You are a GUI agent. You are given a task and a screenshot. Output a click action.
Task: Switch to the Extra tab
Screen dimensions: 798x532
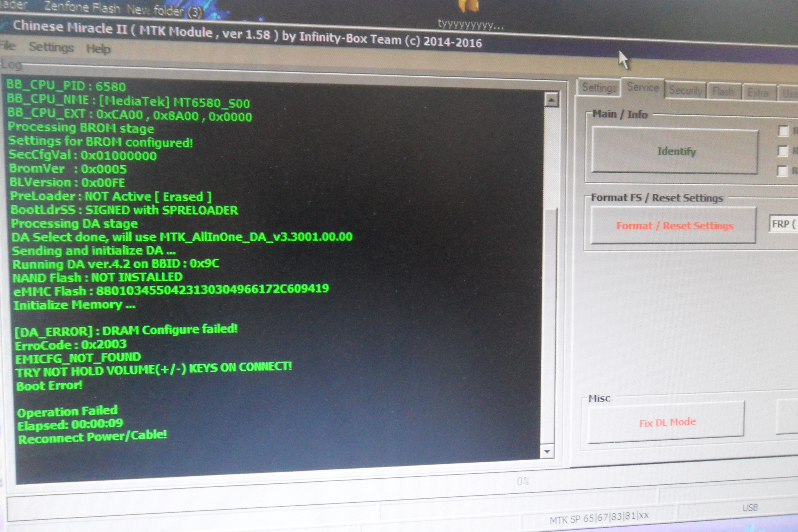(x=758, y=93)
